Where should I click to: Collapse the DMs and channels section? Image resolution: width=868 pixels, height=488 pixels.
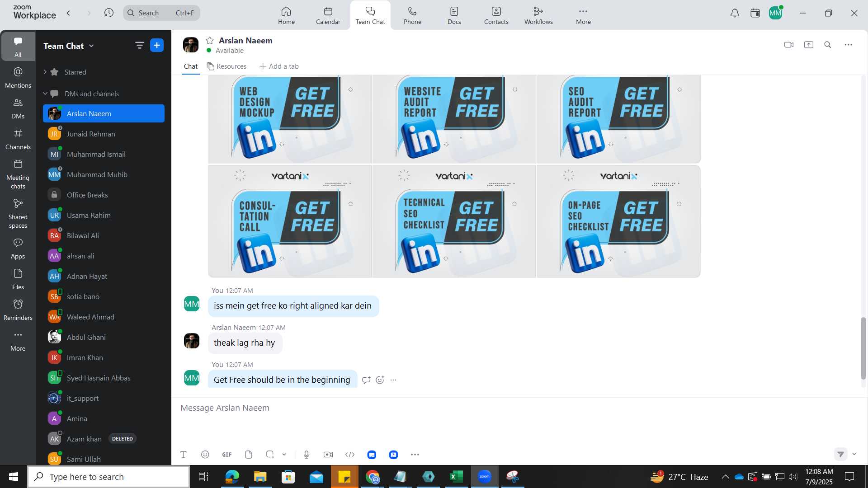pos(45,94)
